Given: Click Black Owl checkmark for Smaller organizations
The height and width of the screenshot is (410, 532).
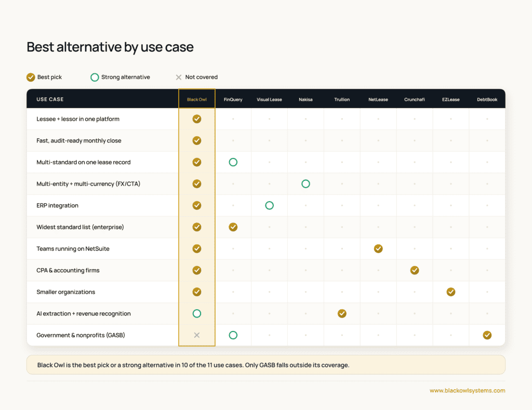Looking at the screenshot, I should [x=197, y=292].
